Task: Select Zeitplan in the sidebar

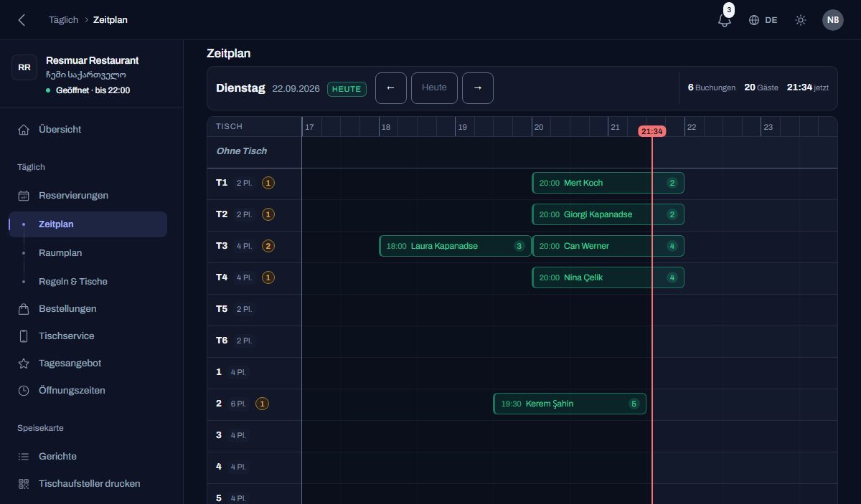Action: [x=88, y=224]
